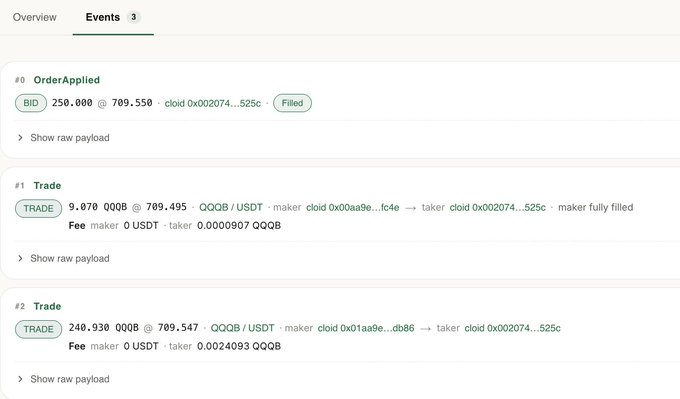
Task: Open QQQB / USDT market link in trade #2
Action: tap(242, 328)
